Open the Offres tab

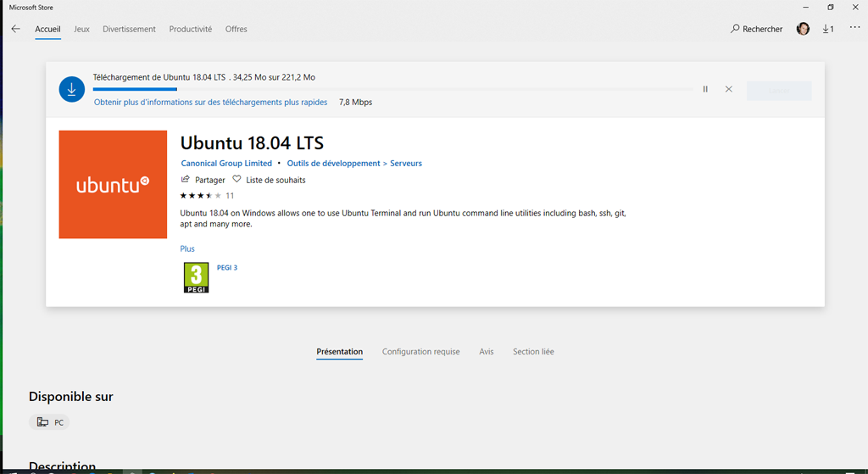[x=236, y=29]
